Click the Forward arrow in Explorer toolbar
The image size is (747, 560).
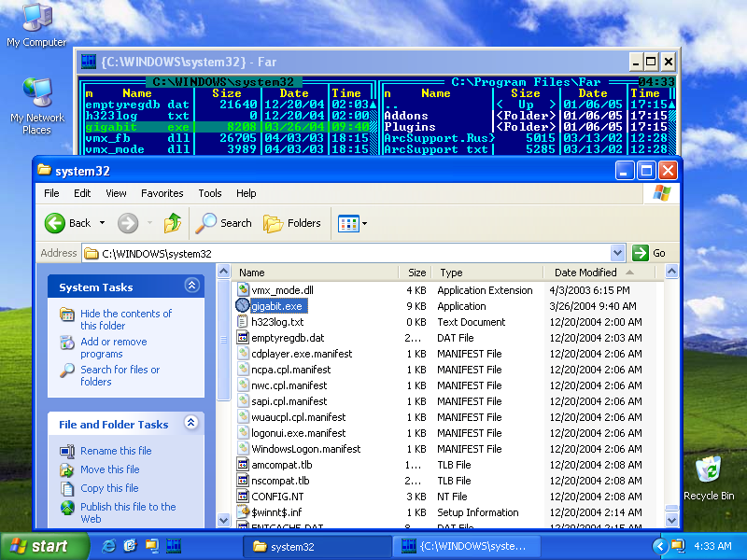pos(128,223)
